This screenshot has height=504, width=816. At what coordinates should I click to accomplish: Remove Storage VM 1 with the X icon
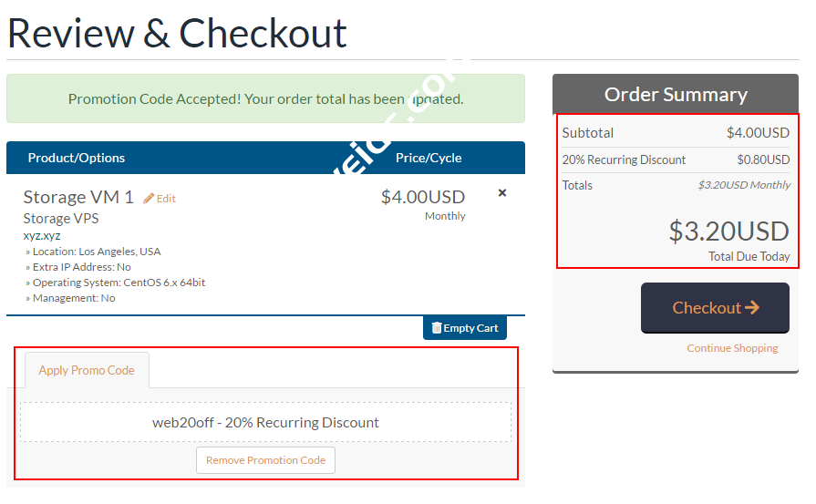(502, 193)
